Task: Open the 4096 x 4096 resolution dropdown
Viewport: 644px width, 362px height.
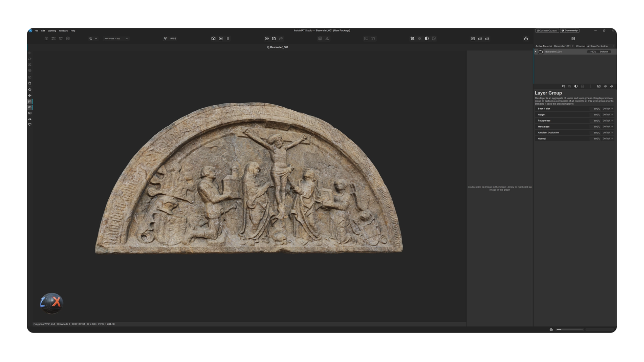Action: [116, 39]
